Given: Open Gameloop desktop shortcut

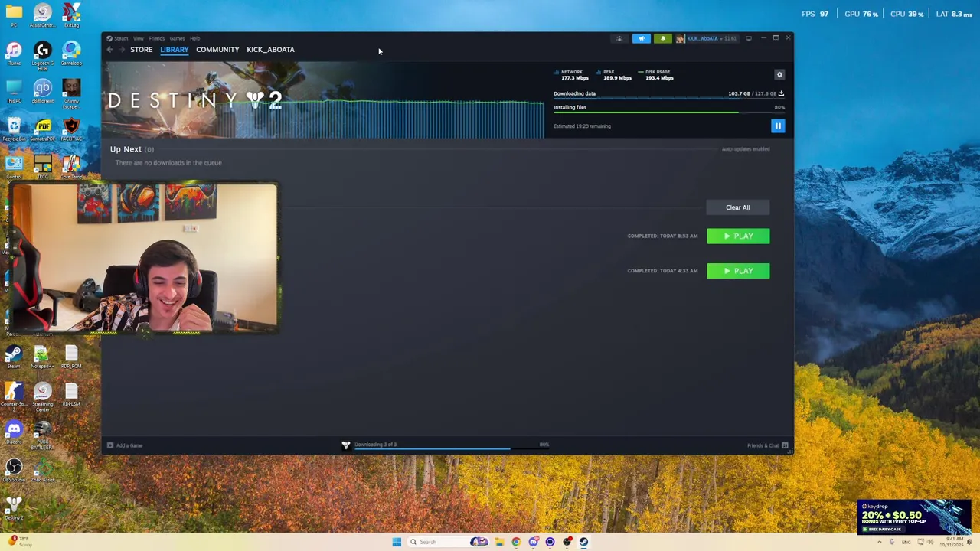Looking at the screenshot, I should pyautogui.click(x=71, y=53).
